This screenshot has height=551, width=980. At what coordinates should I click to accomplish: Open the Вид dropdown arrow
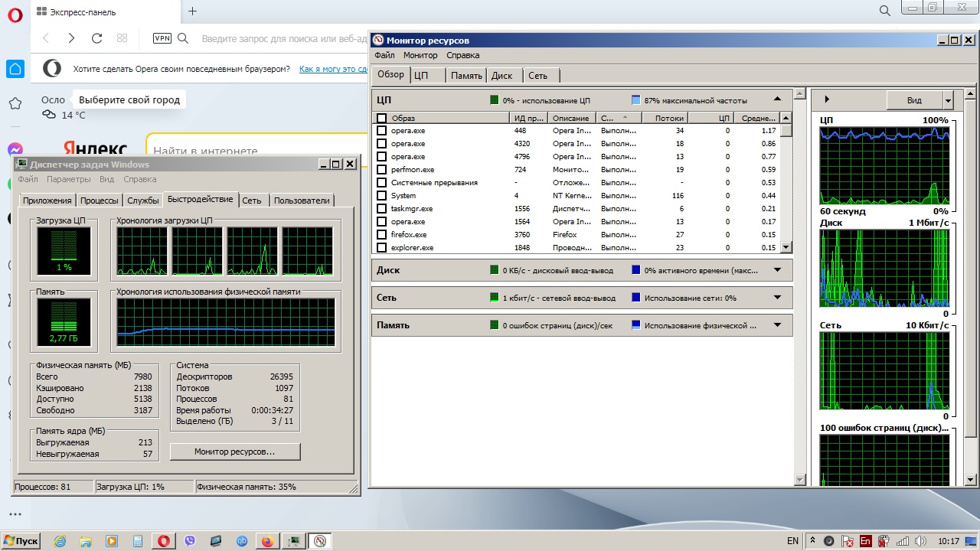click(x=948, y=100)
